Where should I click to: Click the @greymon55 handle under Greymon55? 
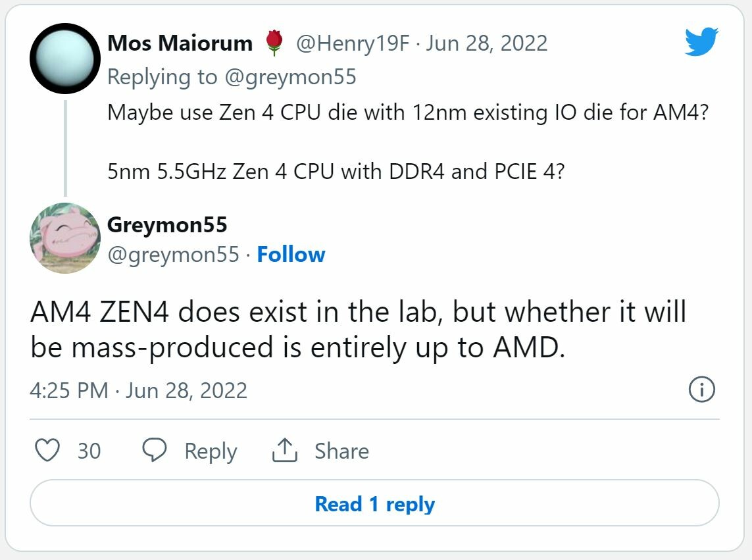pyautogui.click(x=173, y=255)
